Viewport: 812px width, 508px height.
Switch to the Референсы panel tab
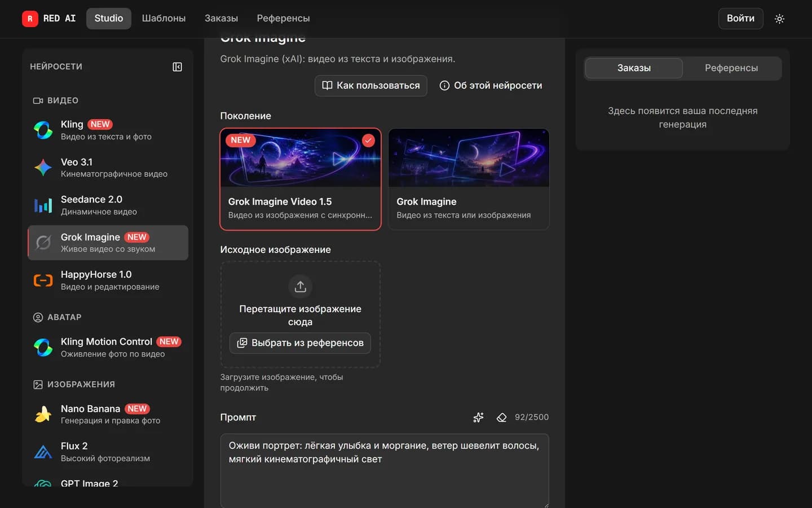[x=731, y=68]
